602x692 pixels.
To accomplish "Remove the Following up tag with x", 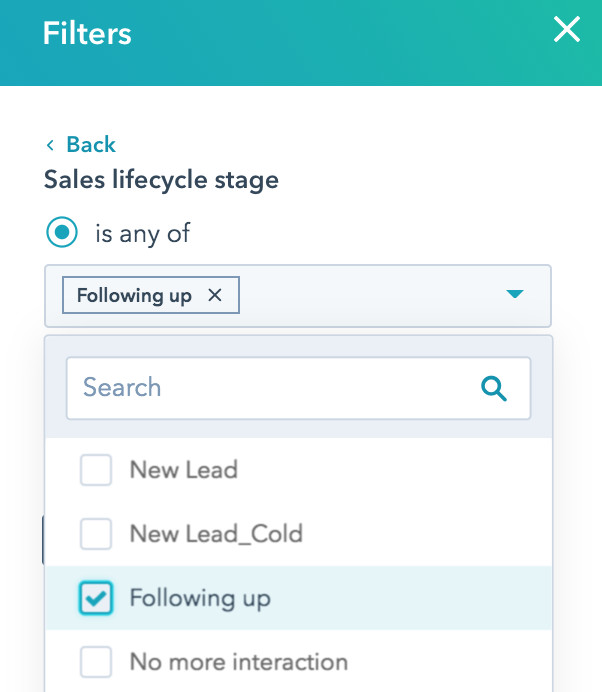I will pyautogui.click(x=214, y=295).
